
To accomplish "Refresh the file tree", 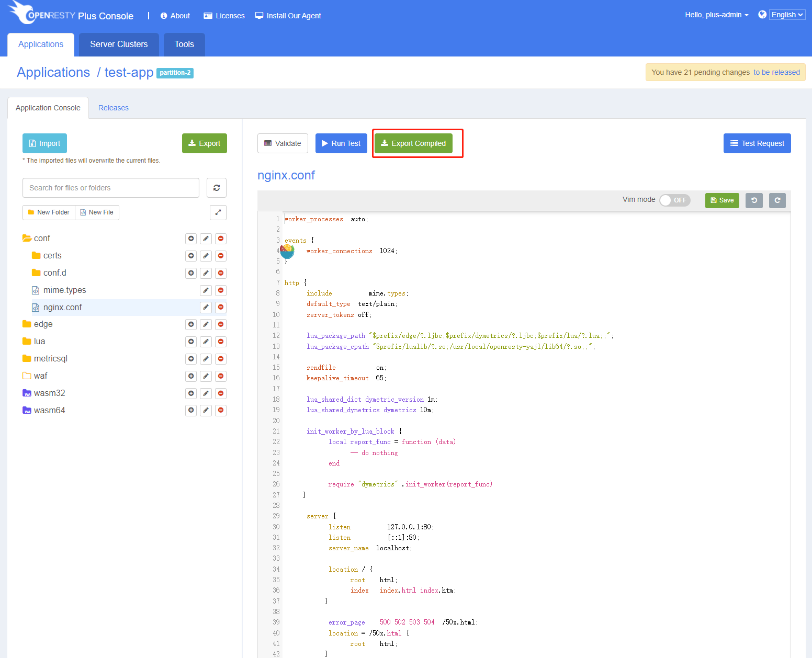I will (x=217, y=188).
